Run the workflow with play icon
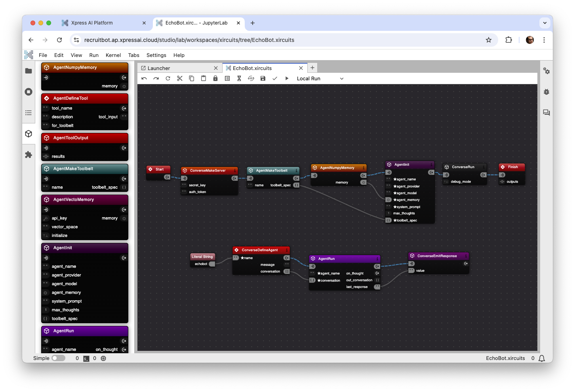Viewport: 575px width, 392px height. click(287, 78)
